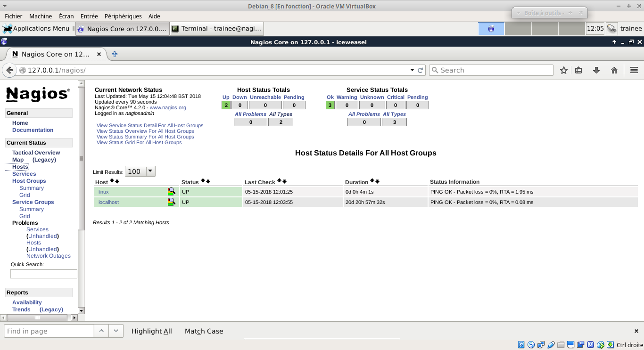Sort Host column descending arrow
Image resolution: width=644 pixels, height=350 pixels.
click(117, 181)
